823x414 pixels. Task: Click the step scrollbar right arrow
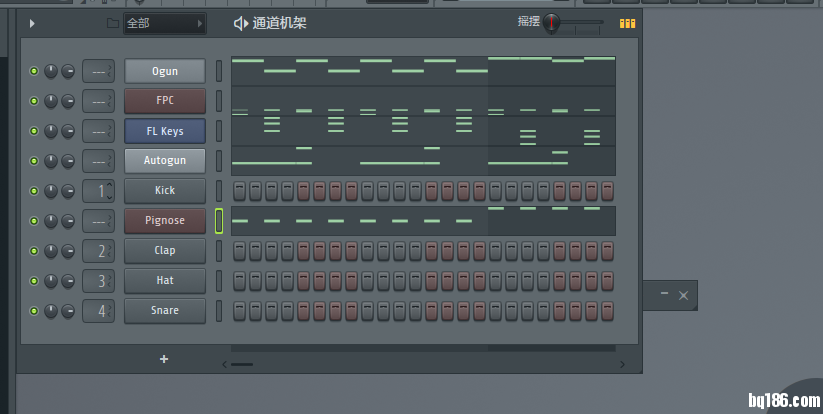[x=622, y=364]
